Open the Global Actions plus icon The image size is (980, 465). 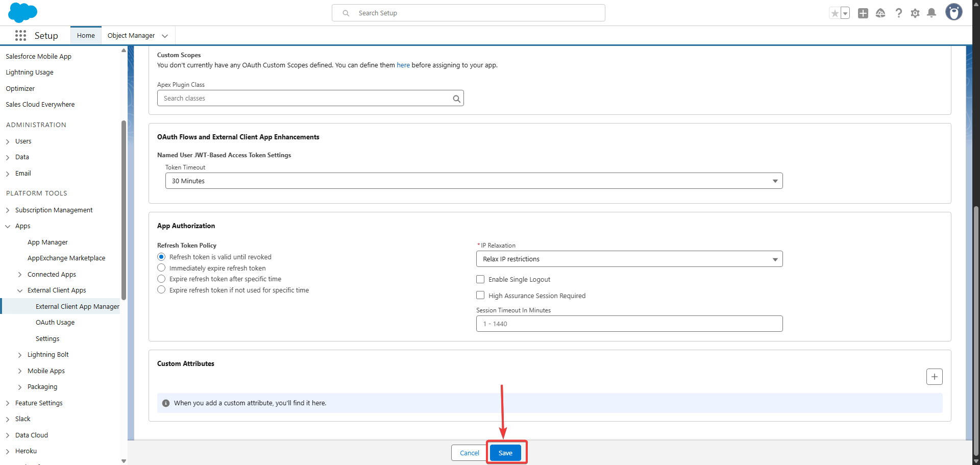(863, 13)
